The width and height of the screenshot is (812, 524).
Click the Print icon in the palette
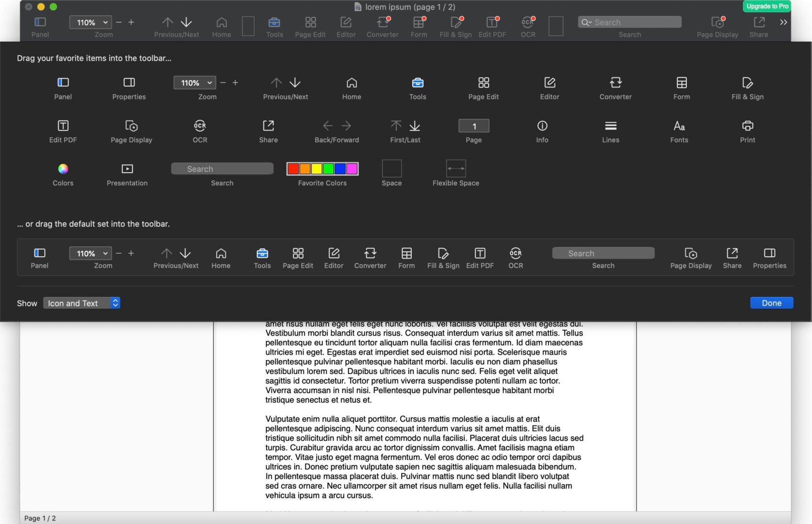747,126
